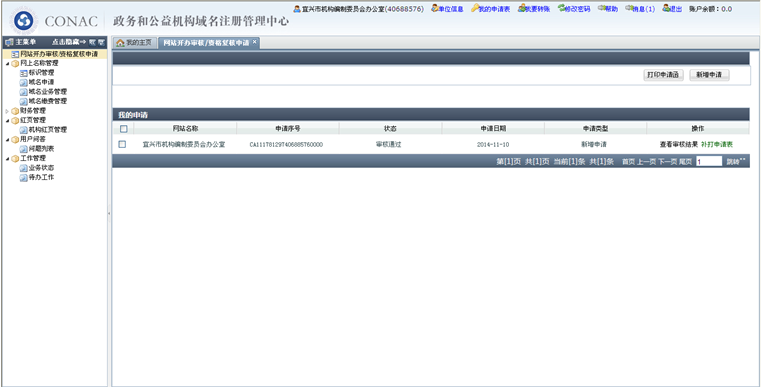Close the 网站开办审核/资格复核申请 tab

click(255, 42)
